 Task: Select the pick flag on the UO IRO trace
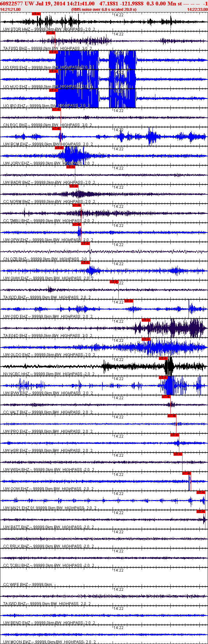54,90
